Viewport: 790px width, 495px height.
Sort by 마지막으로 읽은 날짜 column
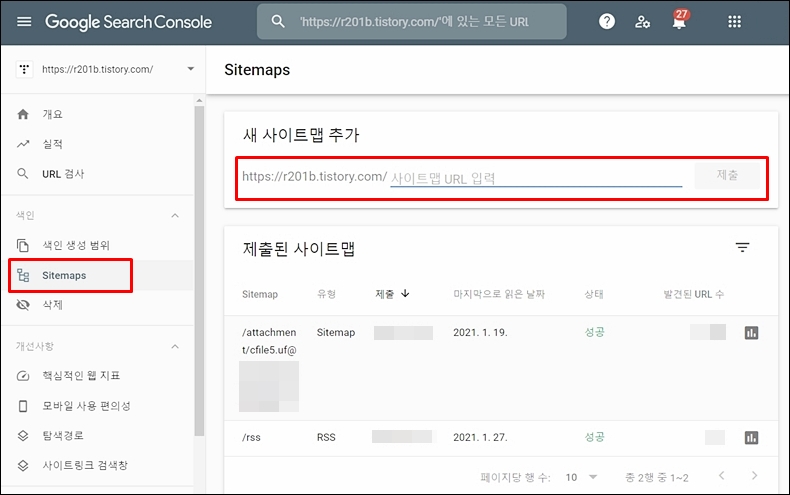pyautogui.click(x=499, y=294)
